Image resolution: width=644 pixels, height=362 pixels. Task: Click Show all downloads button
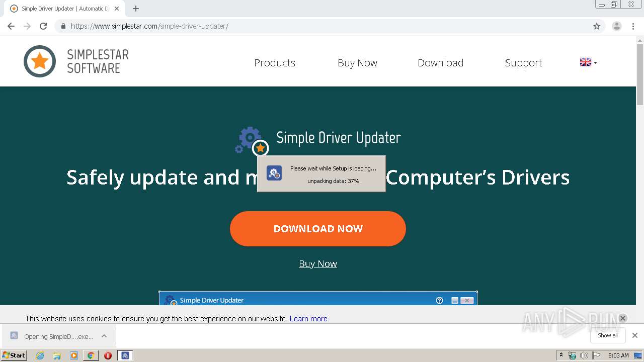pos(608,335)
